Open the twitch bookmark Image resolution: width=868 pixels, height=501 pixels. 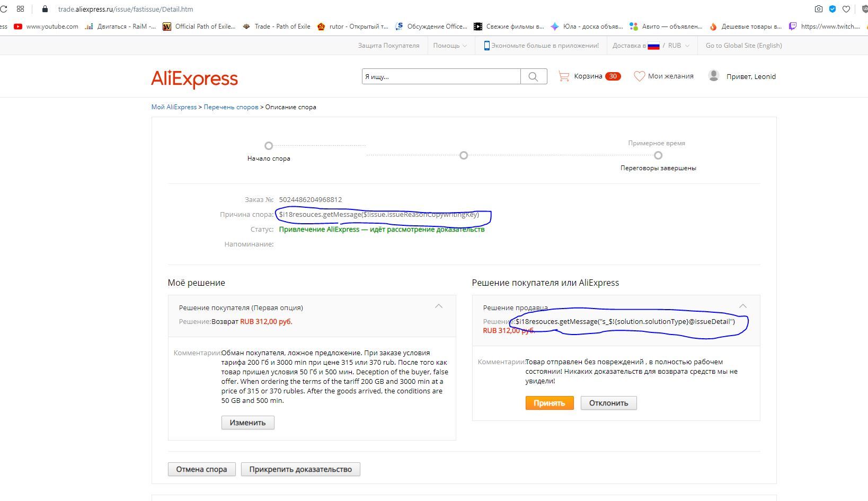point(825,27)
